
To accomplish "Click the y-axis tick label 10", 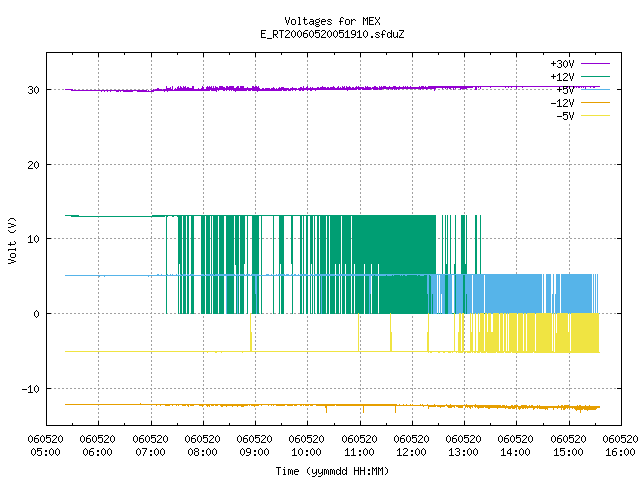I will (x=33, y=239).
